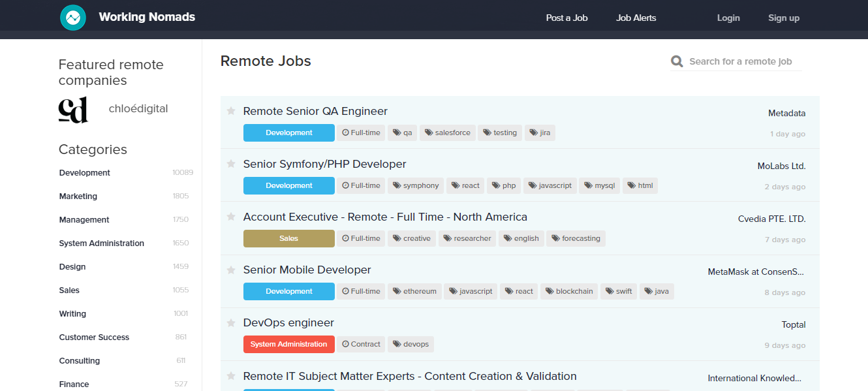This screenshot has height=391, width=868.
Task: Favorite the Senior Symfony/PHP Developer job
Action: pos(230,164)
